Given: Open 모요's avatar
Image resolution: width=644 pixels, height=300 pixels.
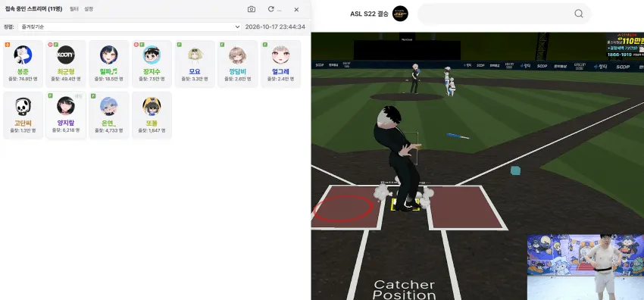Looking at the screenshot, I should click(x=195, y=55).
